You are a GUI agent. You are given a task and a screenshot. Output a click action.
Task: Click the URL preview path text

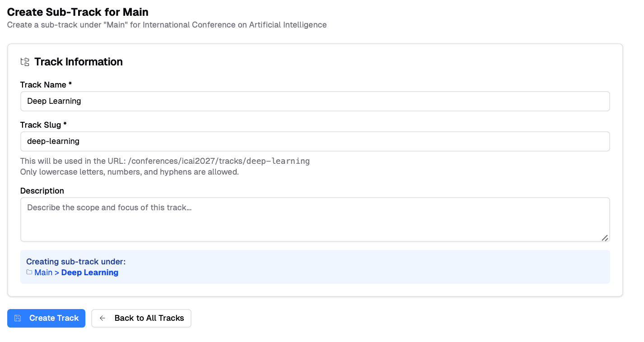point(219,161)
